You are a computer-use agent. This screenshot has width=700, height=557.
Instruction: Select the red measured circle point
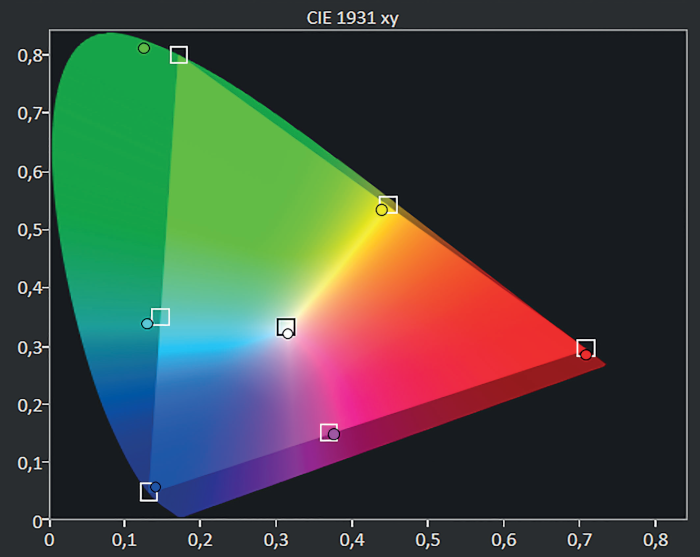[586, 355]
